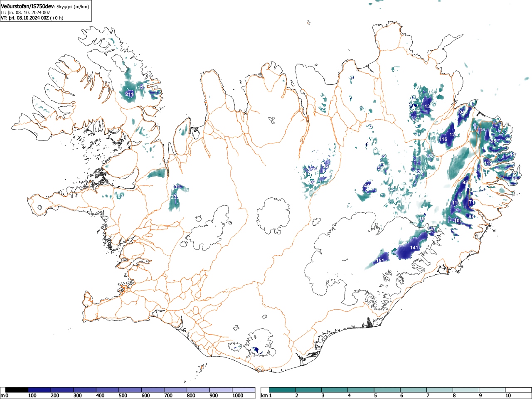Click the '90' visibility value on the map

514,178
